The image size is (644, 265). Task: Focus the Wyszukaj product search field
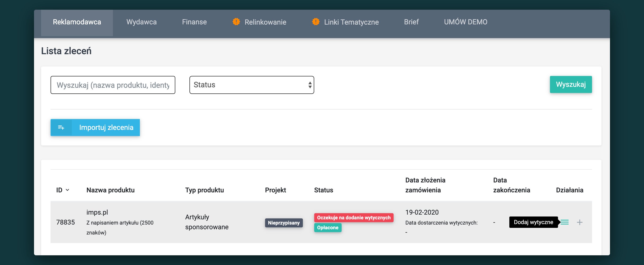point(113,85)
